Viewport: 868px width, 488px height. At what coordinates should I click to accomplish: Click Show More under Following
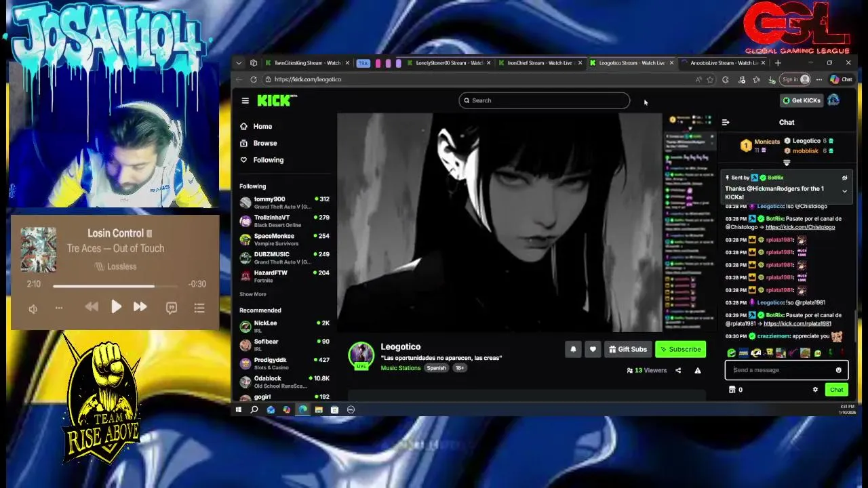click(252, 294)
